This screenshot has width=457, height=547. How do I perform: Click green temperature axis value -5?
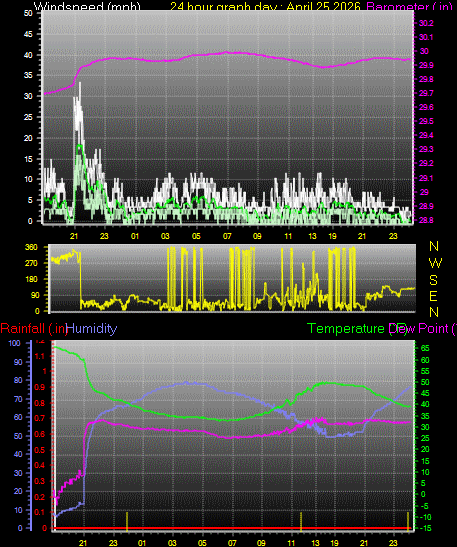[x=426, y=506]
